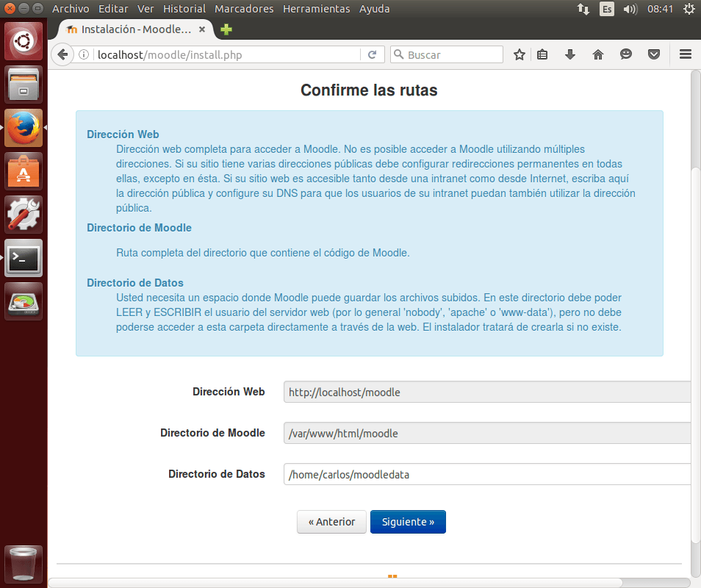Close the Instalación - Moodle tab
The height and width of the screenshot is (588, 701).
point(202,29)
